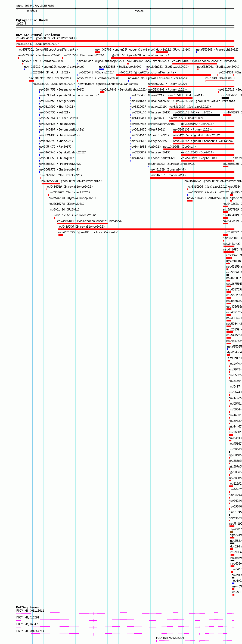Select the black bar under nsv5830101
242x644 pixels.
pos(196,115)
